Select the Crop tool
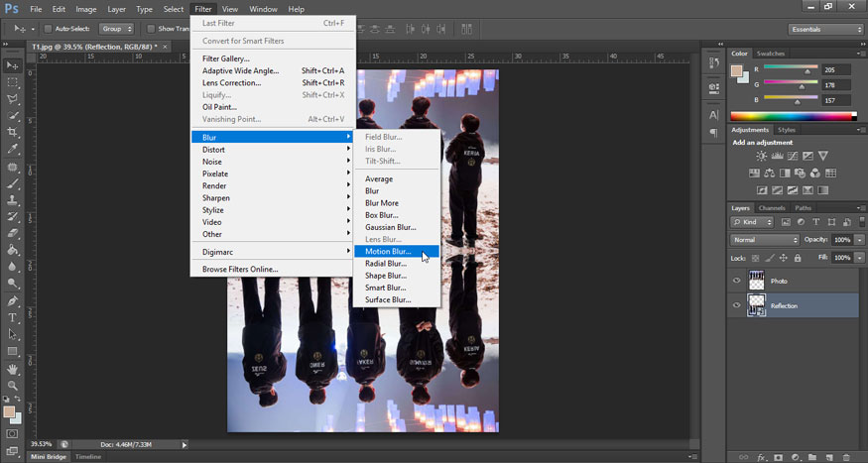This screenshot has width=868, height=463. tap(13, 132)
